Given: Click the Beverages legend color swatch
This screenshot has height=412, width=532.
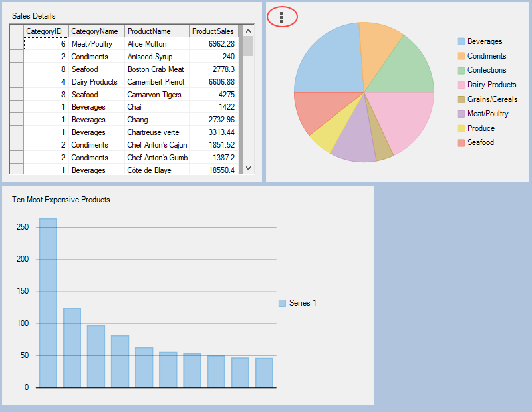Looking at the screenshot, I should pos(461,41).
